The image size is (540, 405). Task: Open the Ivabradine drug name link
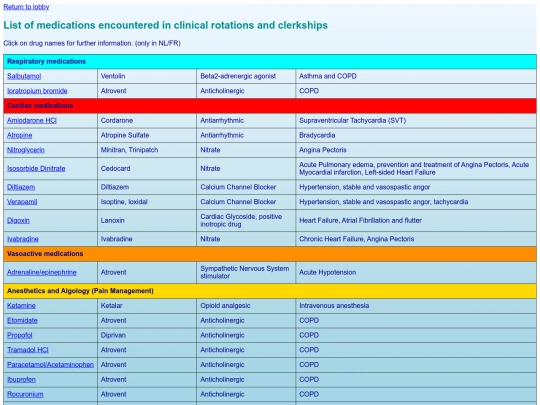point(23,239)
